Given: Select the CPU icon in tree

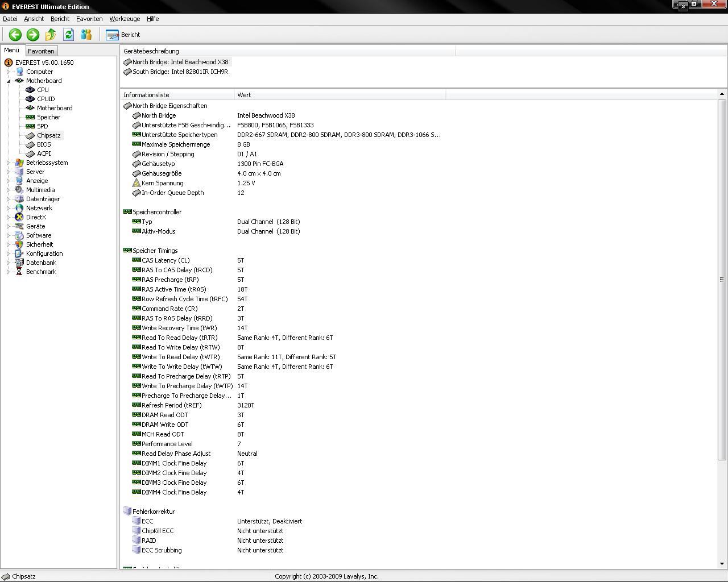Looking at the screenshot, I should 30,90.
